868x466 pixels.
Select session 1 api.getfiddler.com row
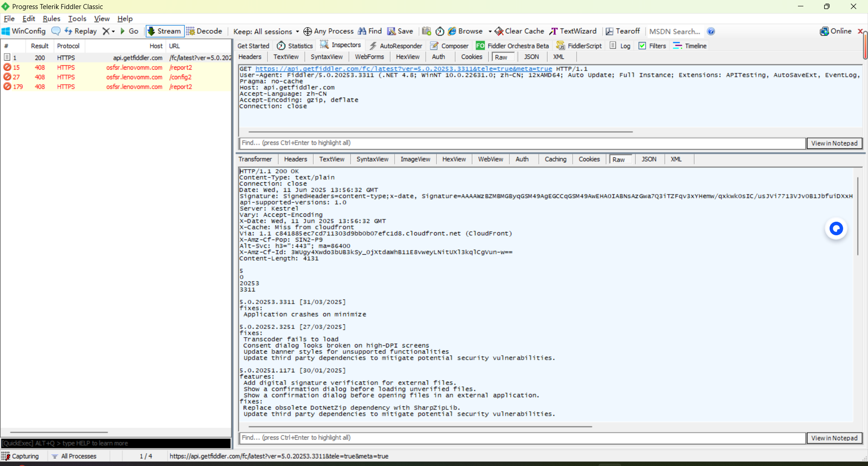[116, 58]
